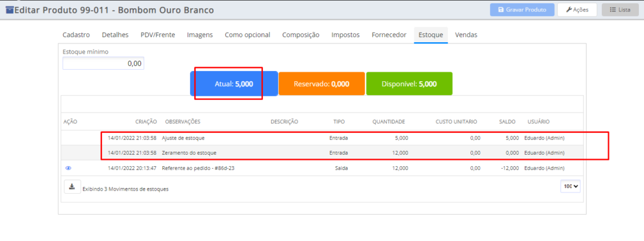Click the OBSERVAÇÕES column header

[182, 121]
